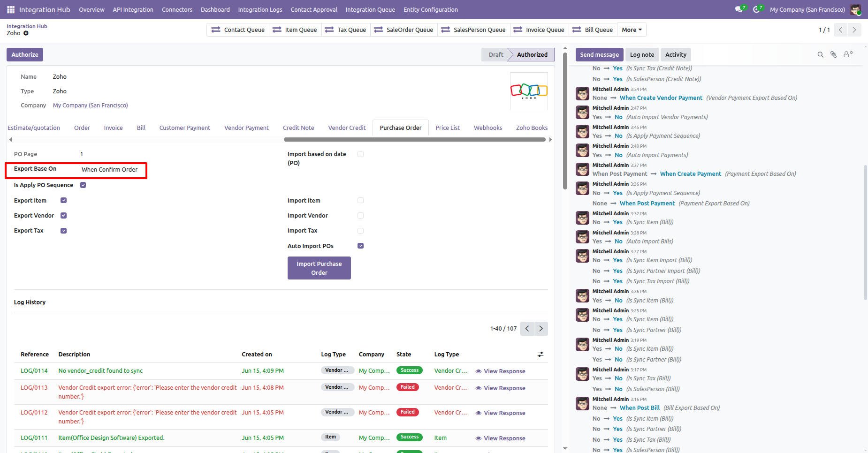Go to the next record arrow
This screenshot has width=868, height=453.
coord(854,30)
